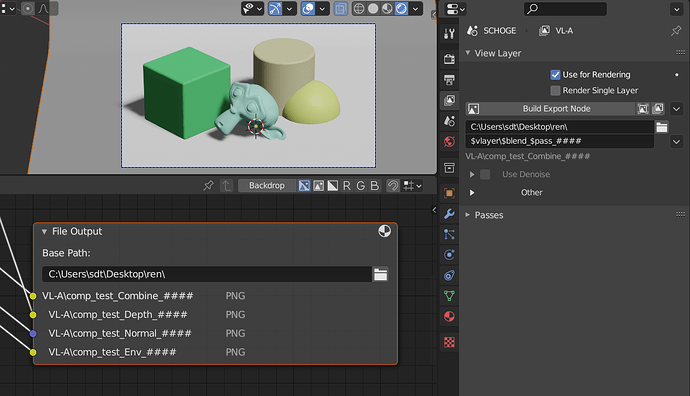Open the Scene properties tab
This screenshot has width=690, height=396.
click(449, 121)
